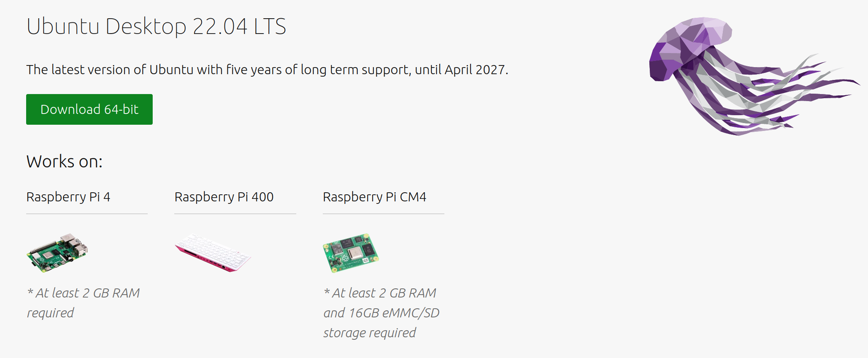
Task: Open the Raspberry Pi 4 board picture
Action: pyautogui.click(x=57, y=252)
